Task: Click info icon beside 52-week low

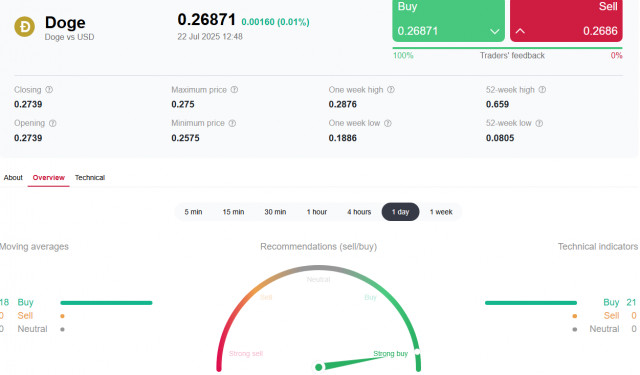Action: coord(539,123)
